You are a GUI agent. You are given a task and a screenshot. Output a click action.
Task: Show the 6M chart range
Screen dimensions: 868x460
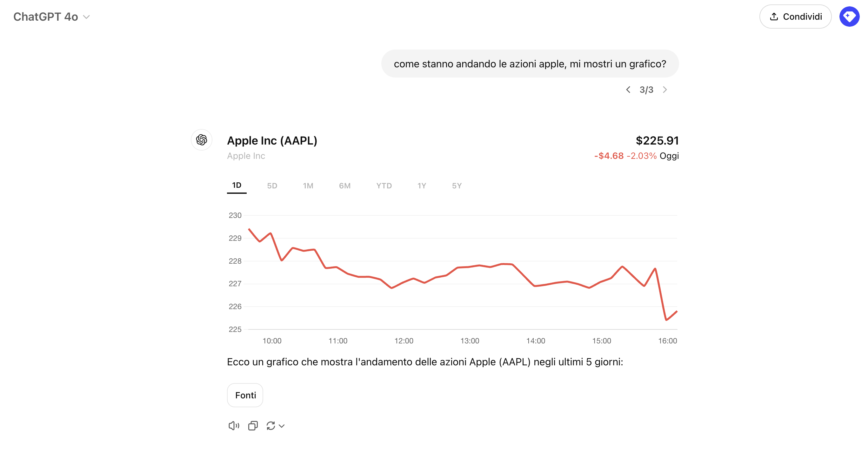point(345,186)
